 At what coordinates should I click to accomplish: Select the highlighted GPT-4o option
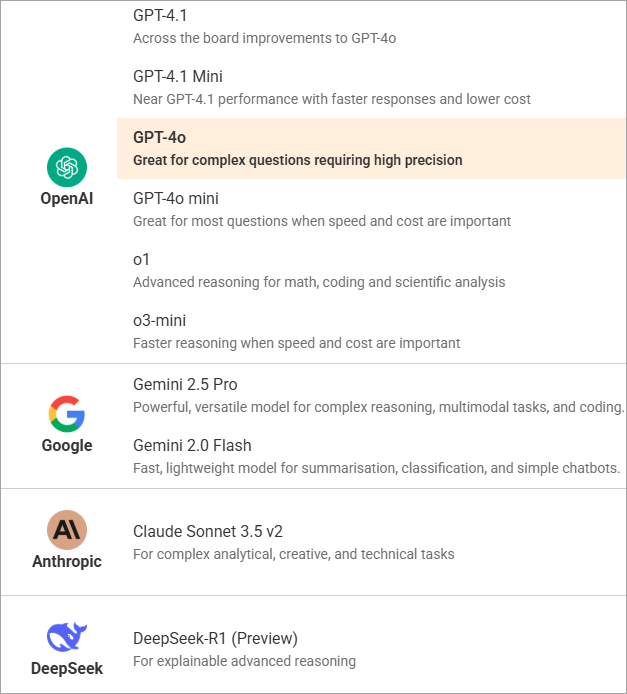click(371, 149)
